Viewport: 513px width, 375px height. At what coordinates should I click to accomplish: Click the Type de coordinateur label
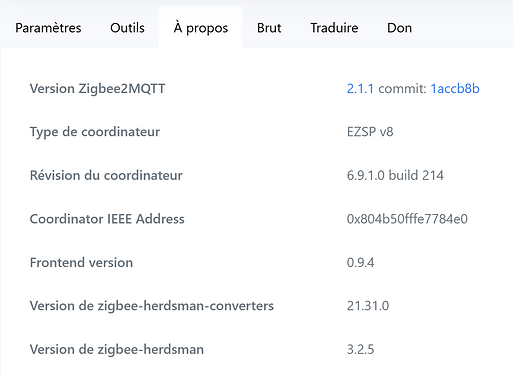[95, 132]
